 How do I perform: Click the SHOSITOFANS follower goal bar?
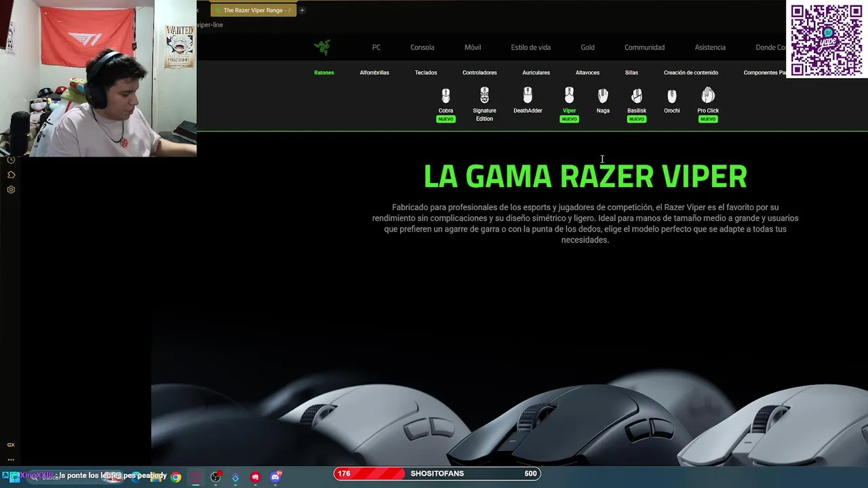pos(437,474)
